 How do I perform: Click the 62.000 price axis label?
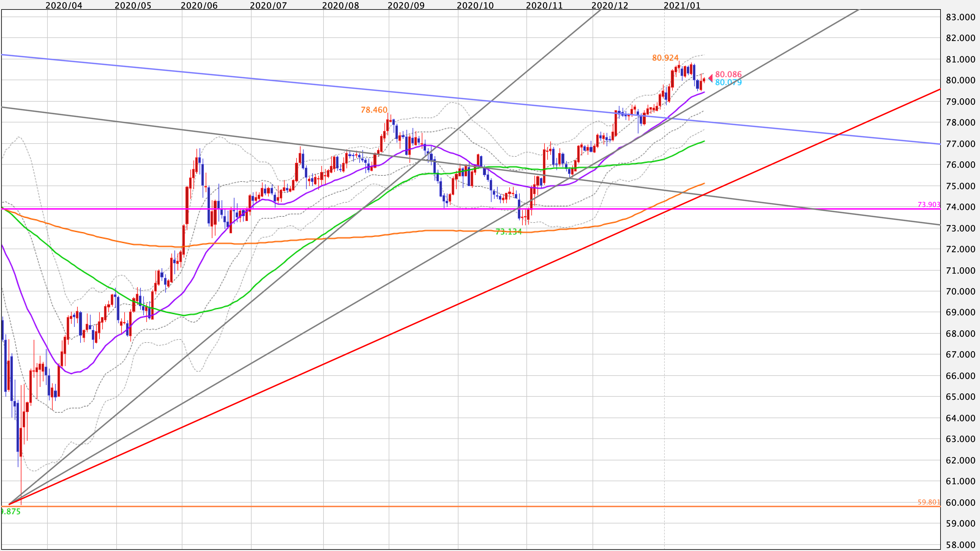(961, 460)
